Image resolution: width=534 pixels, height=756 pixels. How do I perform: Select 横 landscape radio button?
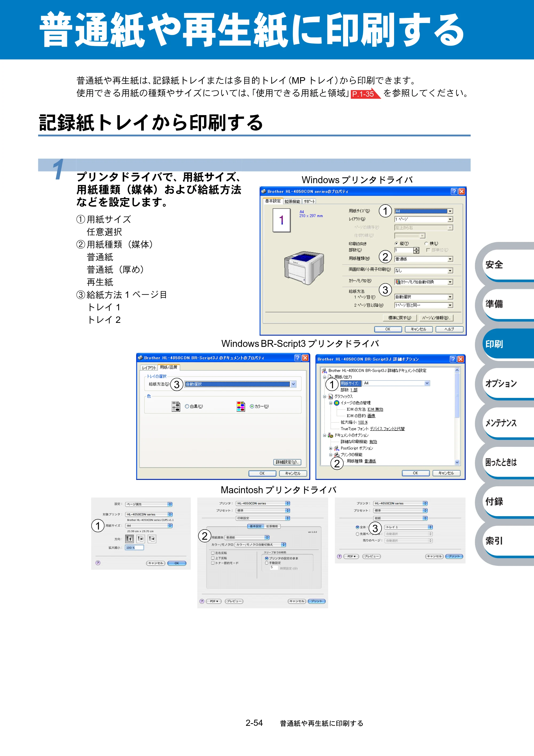pos(426,243)
